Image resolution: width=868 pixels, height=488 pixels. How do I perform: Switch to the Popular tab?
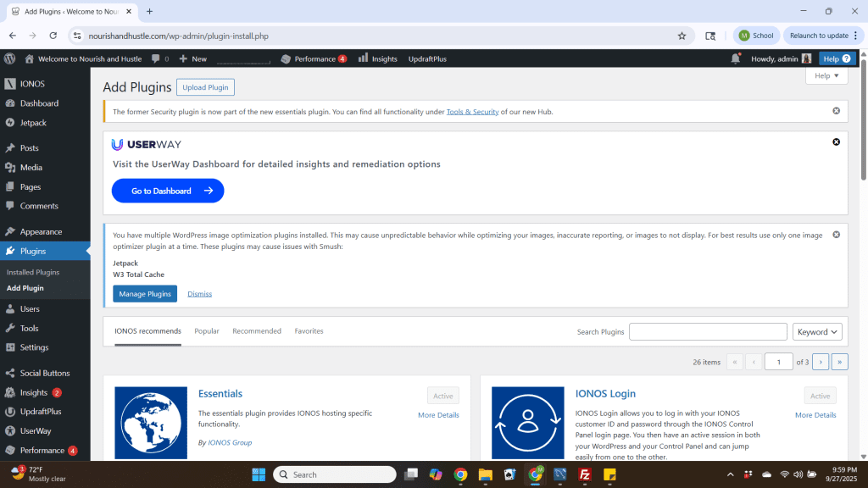207,331
